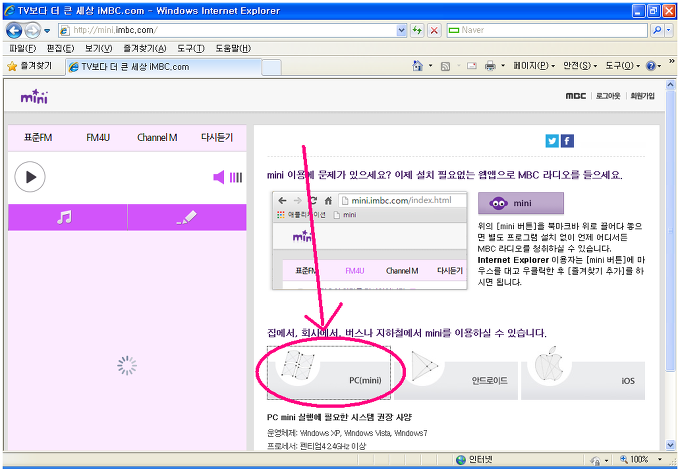This screenshot has width=680, height=469.
Task: Click the vertical scrollbar up arrow
Action: [670, 85]
